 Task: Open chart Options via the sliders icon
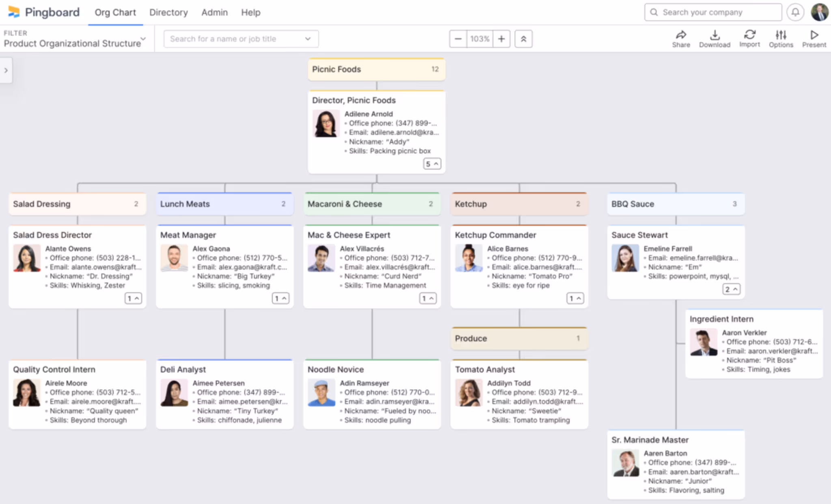(x=780, y=39)
